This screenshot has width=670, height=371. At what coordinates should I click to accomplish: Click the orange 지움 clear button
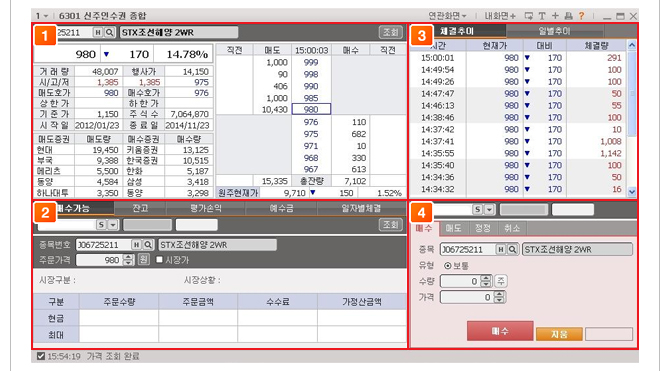(559, 334)
